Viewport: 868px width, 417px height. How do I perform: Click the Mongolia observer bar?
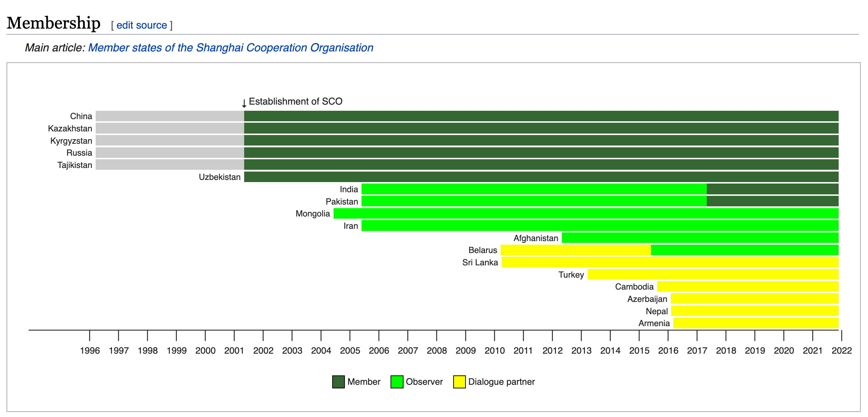(586, 214)
